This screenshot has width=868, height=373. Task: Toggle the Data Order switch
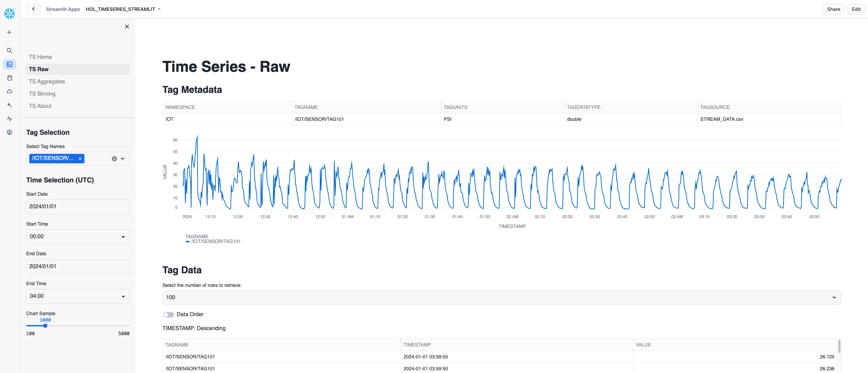[x=168, y=314]
